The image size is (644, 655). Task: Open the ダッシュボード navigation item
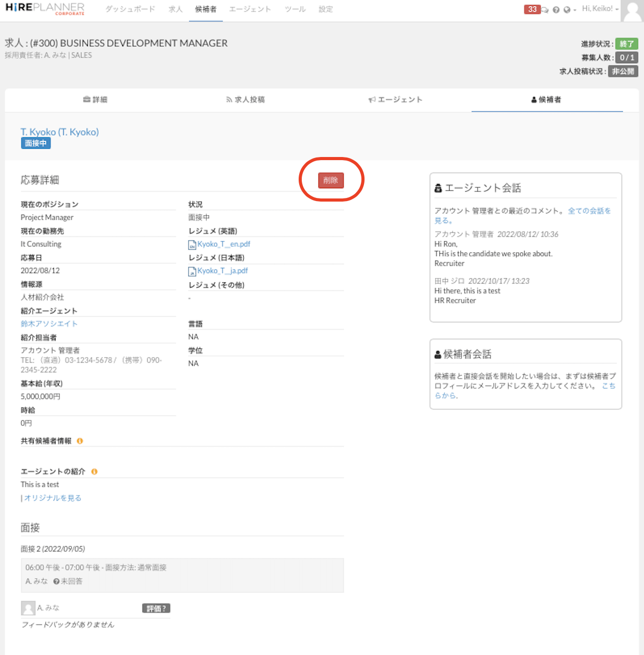[130, 9]
